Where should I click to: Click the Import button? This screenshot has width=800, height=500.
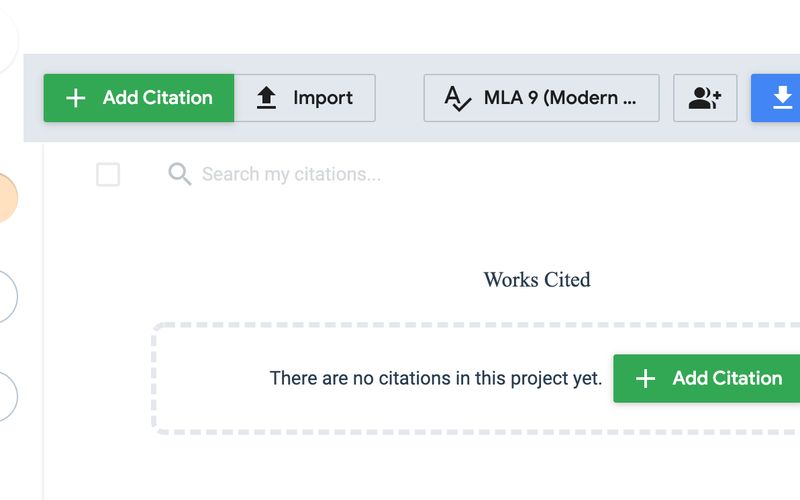click(305, 98)
